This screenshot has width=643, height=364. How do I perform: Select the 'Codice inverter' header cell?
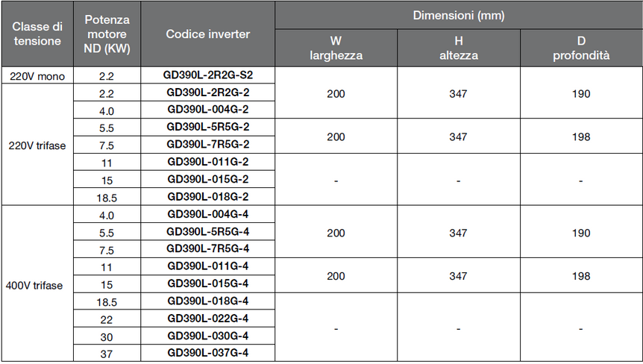coord(208,34)
